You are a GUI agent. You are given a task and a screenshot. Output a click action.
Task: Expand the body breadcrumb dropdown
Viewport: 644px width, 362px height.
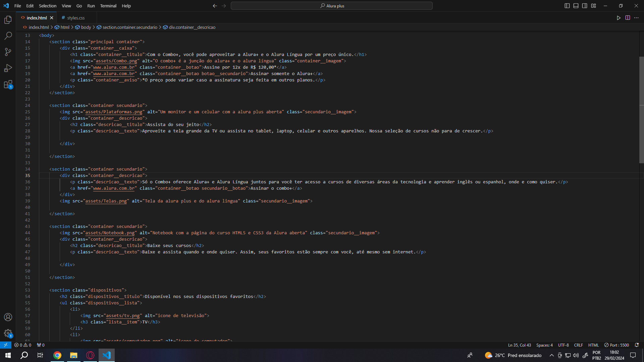click(86, 27)
